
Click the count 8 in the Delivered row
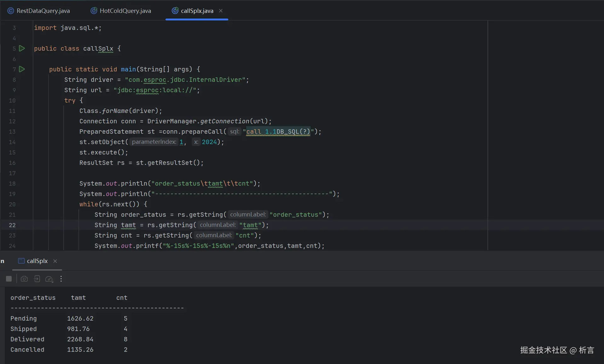[126, 339]
